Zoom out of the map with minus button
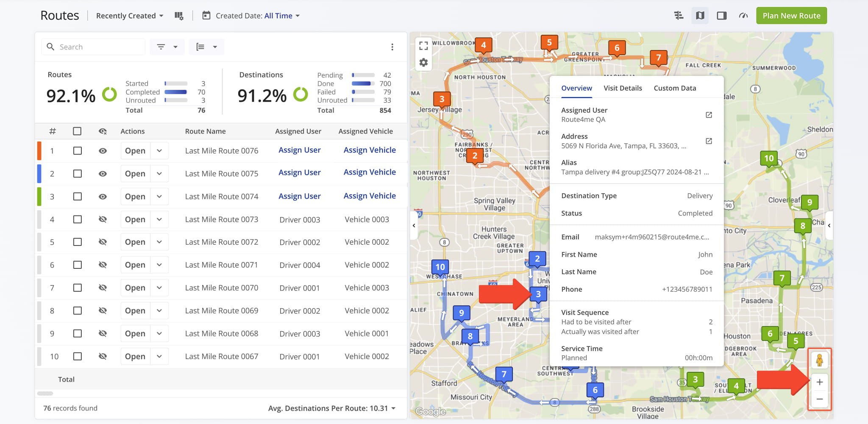The height and width of the screenshot is (424, 868). point(819,399)
